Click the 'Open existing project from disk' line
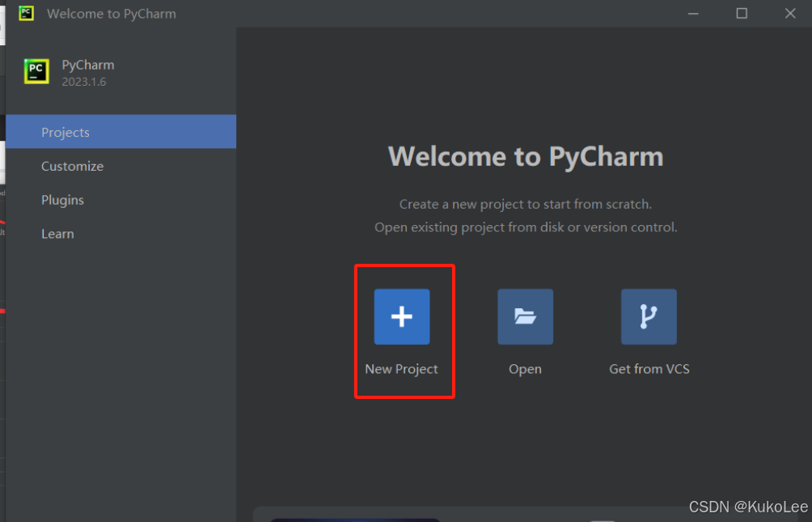The height and width of the screenshot is (522, 812). pos(526,227)
